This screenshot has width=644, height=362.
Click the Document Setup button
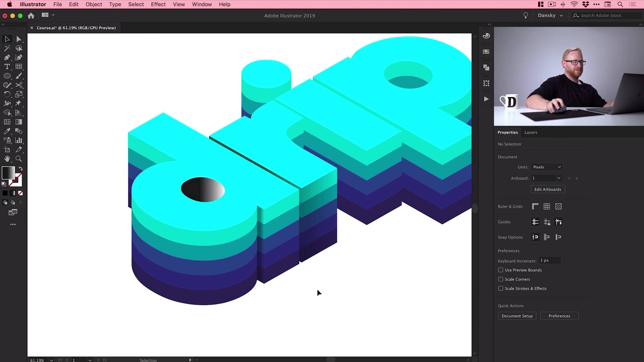tap(517, 316)
